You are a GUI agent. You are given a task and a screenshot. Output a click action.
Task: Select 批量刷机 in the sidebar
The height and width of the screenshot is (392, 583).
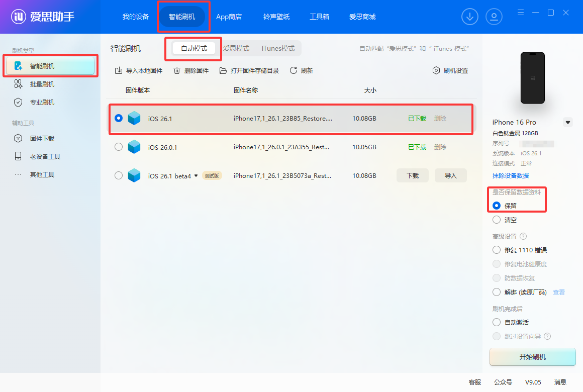pyautogui.click(x=37, y=84)
